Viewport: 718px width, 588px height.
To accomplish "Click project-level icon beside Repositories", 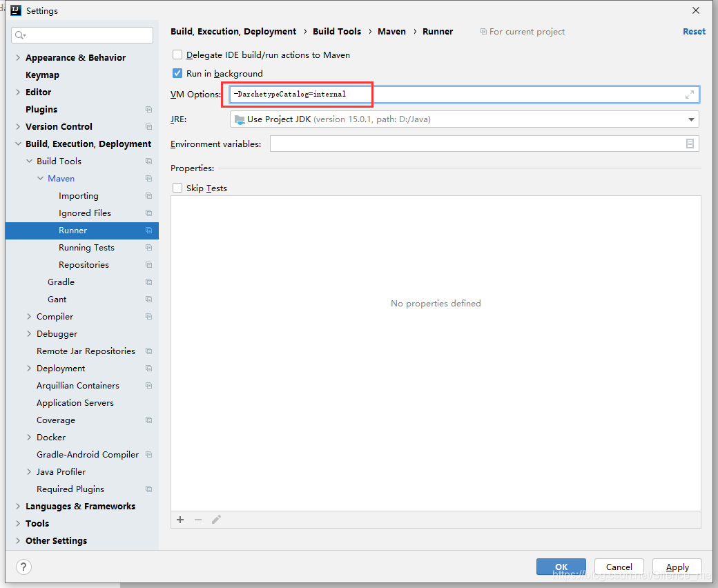I will point(149,265).
